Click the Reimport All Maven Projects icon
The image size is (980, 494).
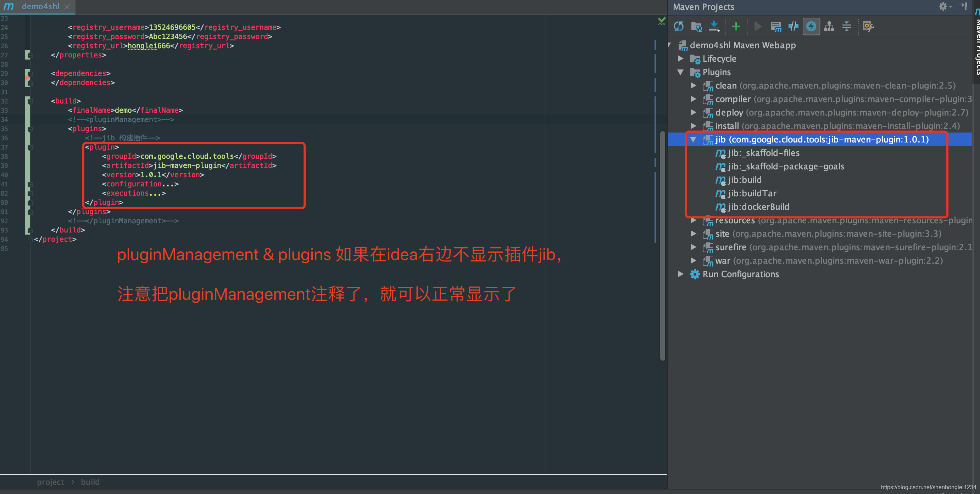pos(679,26)
